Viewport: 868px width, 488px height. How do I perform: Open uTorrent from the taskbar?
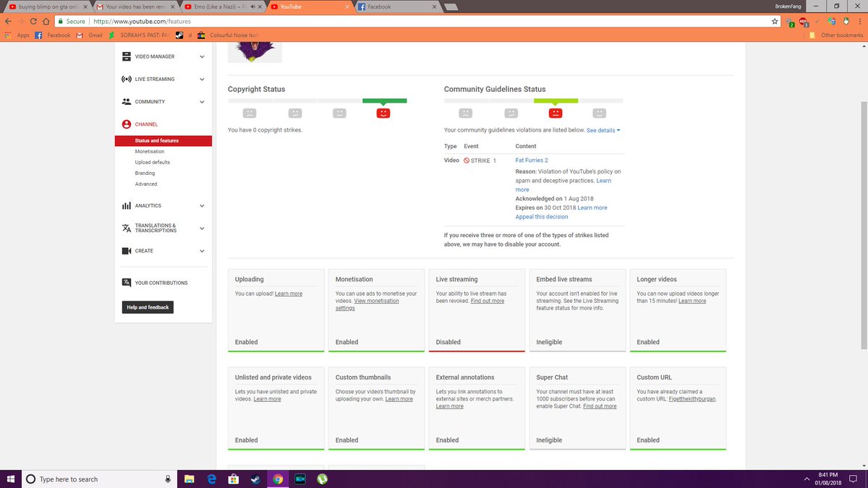(323, 479)
